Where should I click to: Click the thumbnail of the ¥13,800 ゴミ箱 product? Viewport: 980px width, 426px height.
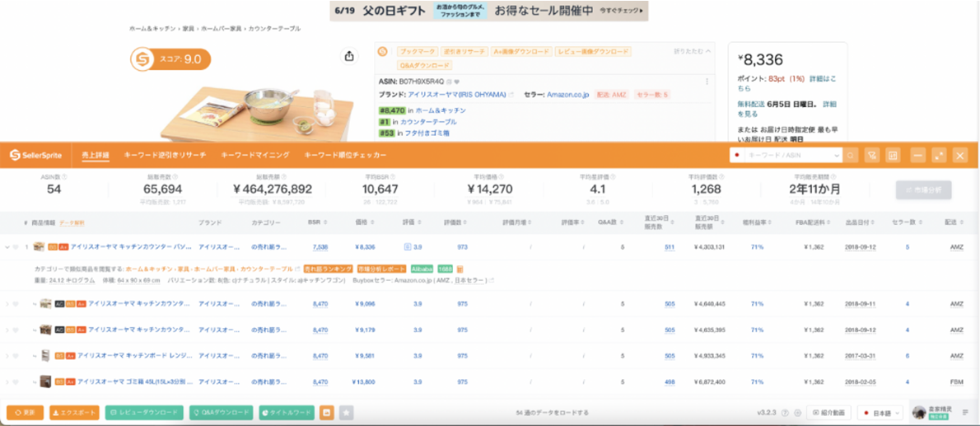click(45, 382)
